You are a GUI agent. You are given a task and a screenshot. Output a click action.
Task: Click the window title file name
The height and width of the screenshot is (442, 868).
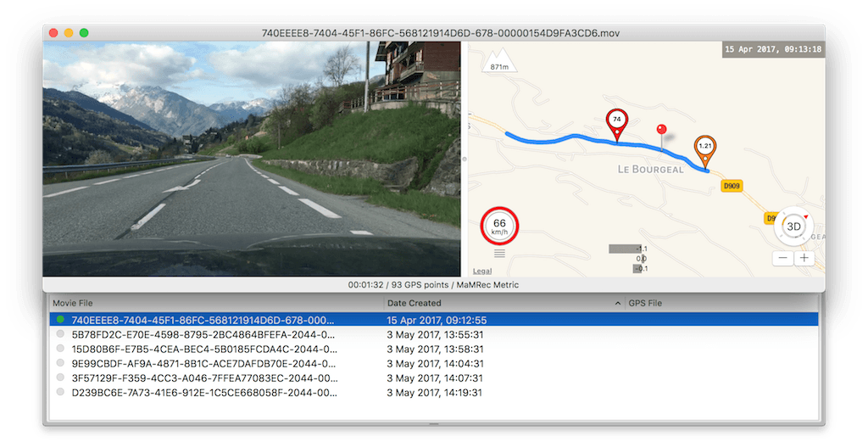pyautogui.click(x=441, y=33)
